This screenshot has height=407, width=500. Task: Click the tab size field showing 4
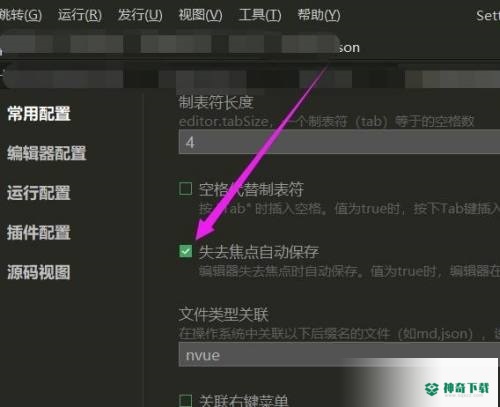[x=339, y=142]
